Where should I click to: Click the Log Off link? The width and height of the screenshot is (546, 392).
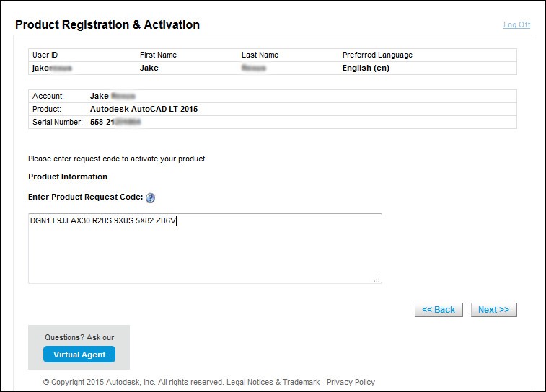516,24
